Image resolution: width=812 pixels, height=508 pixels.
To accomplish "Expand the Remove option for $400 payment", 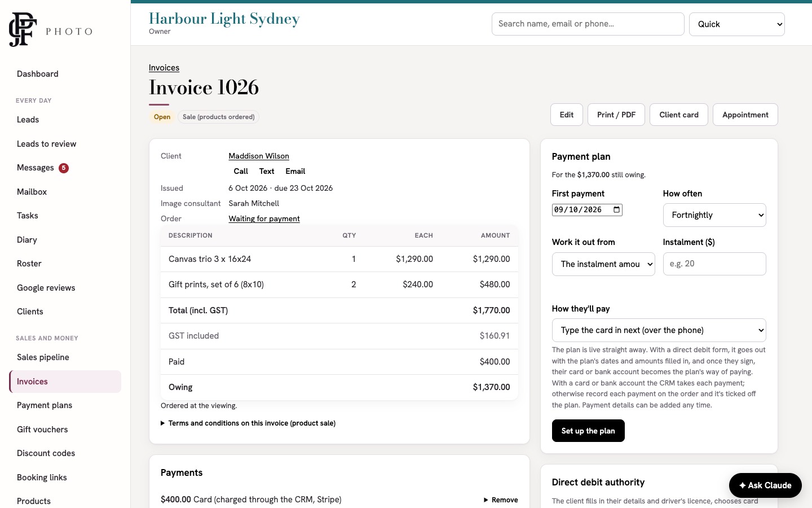I will tap(501, 500).
